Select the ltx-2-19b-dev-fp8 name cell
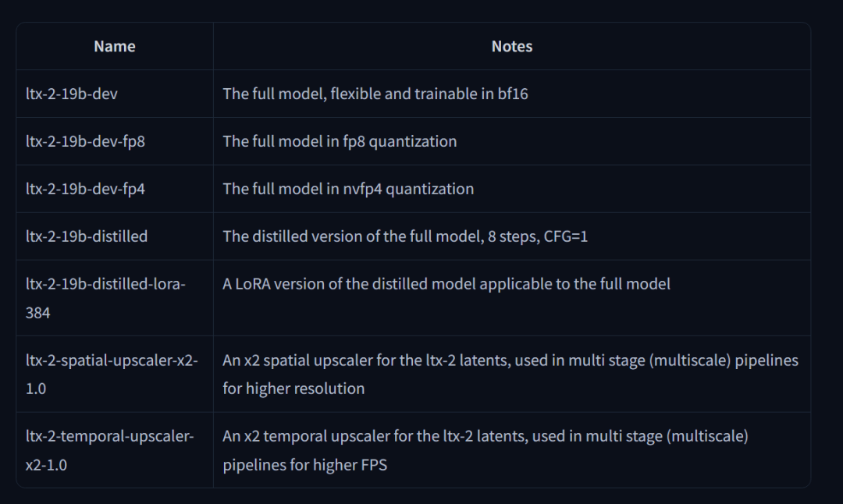The image size is (843, 504). pyautogui.click(x=85, y=142)
